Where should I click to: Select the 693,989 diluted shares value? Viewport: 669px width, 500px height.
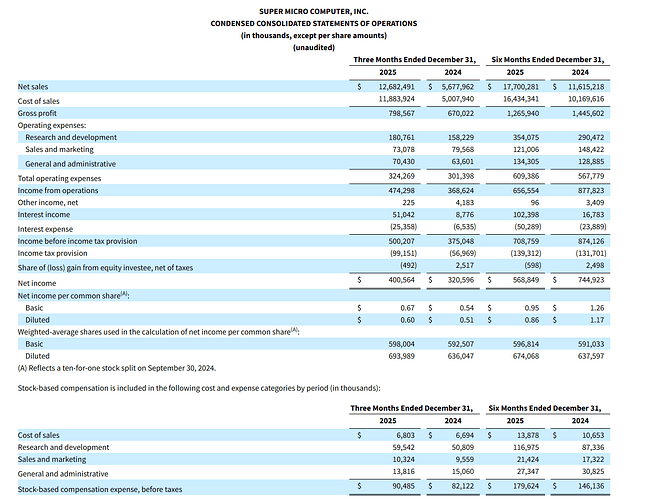(401, 356)
